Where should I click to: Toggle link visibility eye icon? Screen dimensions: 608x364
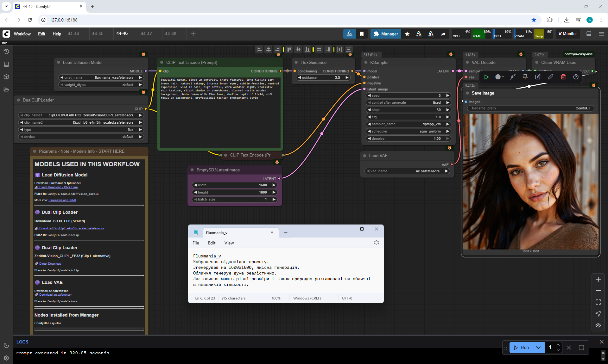(598, 325)
